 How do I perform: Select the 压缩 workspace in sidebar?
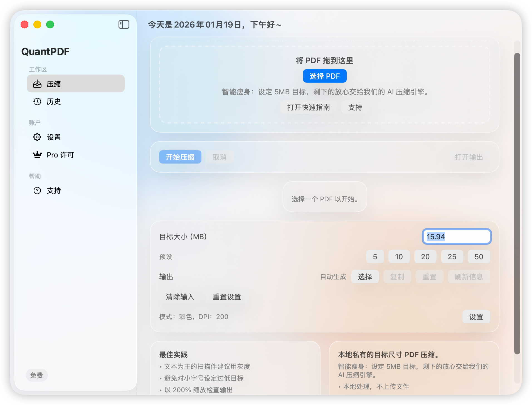coord(75,83)
